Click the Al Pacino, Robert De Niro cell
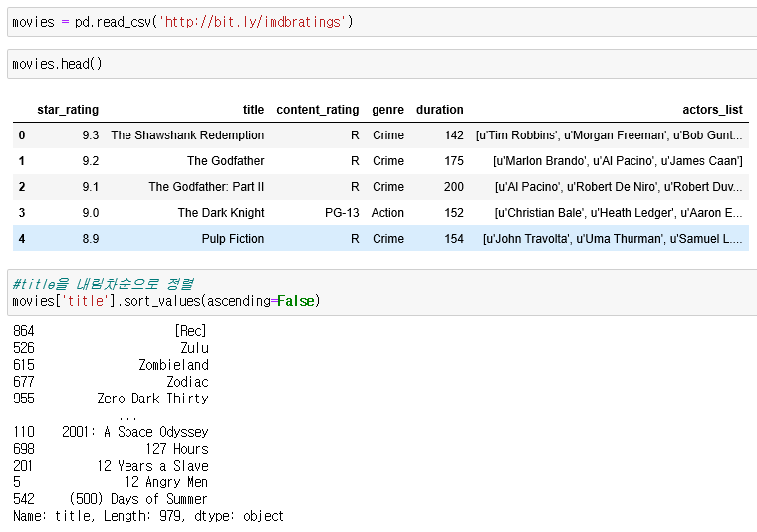Screen dimensions: 757x532 point(619,187)
